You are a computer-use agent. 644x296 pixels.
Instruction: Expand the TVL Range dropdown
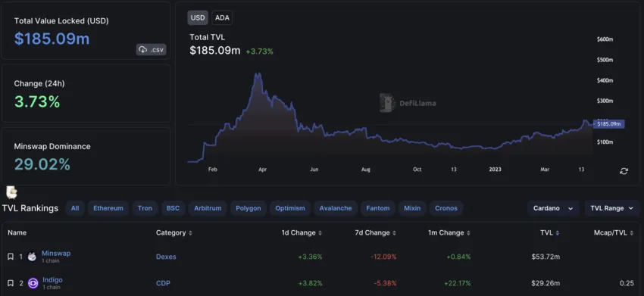point(612,208)
